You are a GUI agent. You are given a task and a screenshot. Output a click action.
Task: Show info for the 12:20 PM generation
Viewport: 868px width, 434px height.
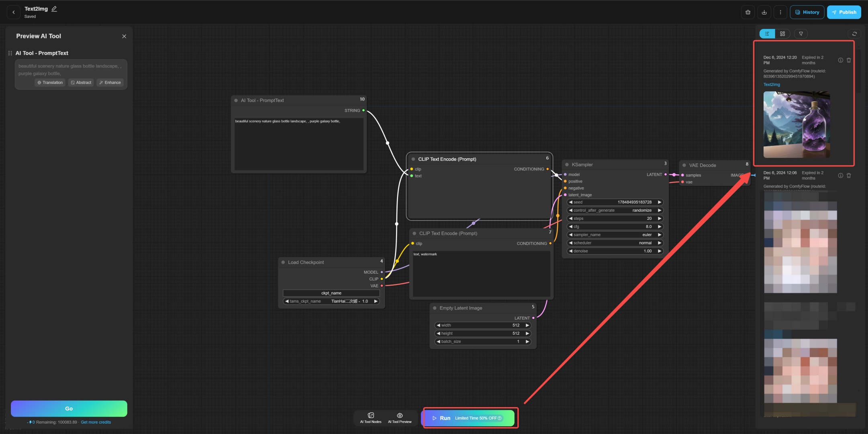(x=840, y=60)
